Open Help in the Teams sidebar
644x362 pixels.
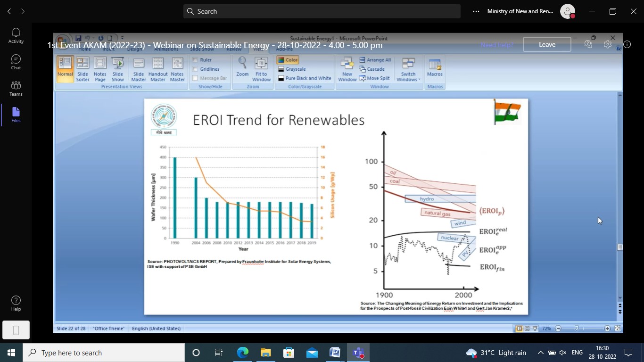tap(16, 304)
